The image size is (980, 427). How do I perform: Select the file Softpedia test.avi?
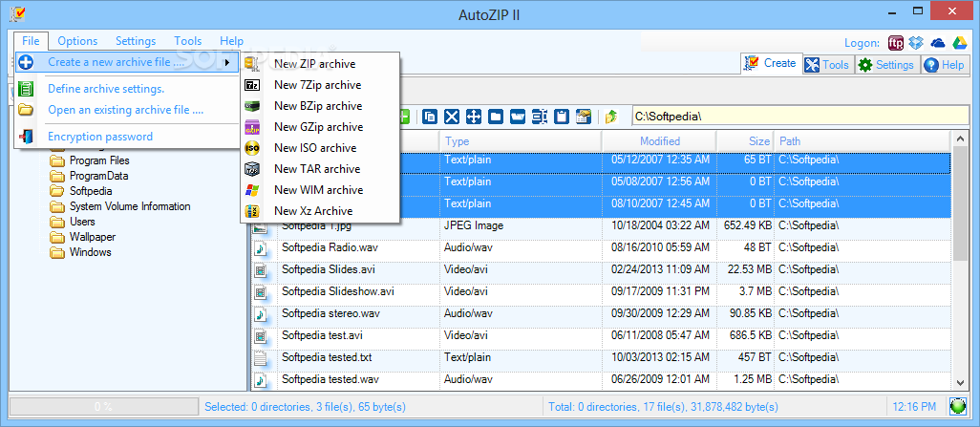coord(322,335)
